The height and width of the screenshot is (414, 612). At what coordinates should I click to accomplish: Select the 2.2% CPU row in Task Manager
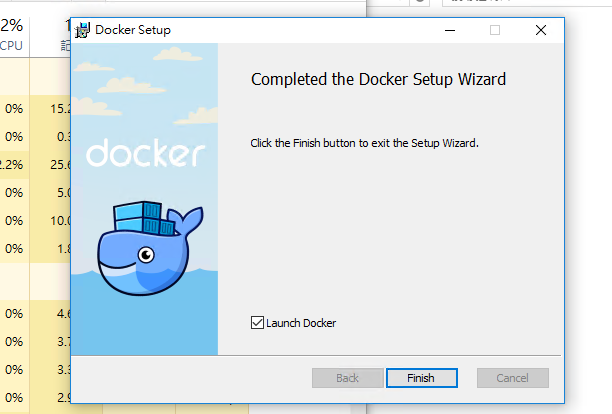(14, 165)
